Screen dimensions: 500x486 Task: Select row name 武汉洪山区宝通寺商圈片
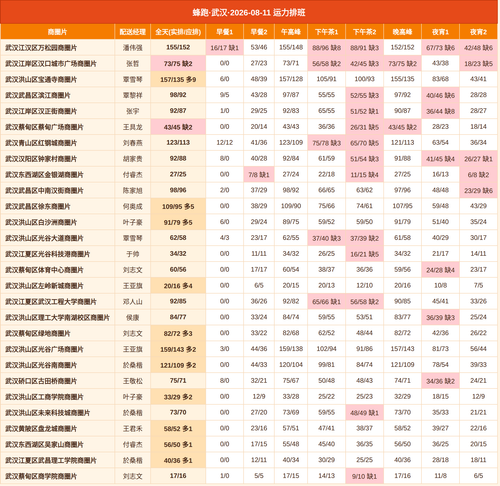[41, 79]
